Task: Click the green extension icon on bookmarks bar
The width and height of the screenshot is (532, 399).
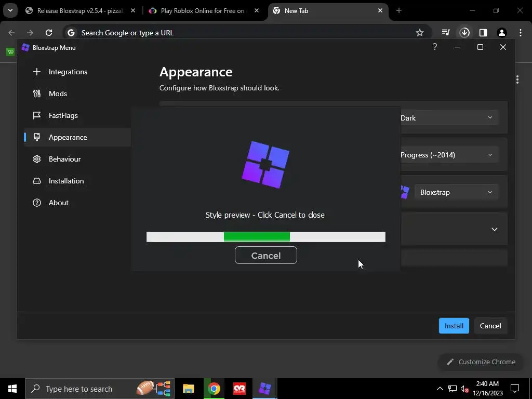Action: tap(10, 51)
